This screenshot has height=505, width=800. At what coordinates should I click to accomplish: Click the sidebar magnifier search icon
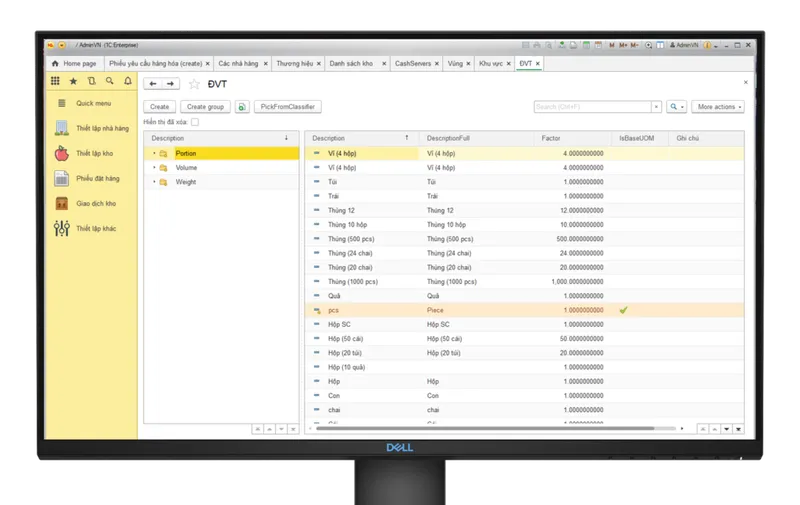click(x=110, y=81)
